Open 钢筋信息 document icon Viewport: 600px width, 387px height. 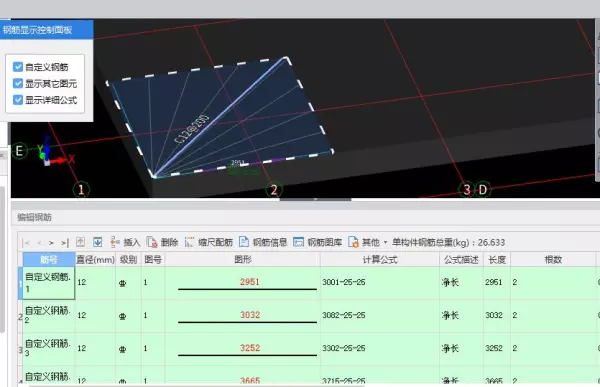(244, 242)
